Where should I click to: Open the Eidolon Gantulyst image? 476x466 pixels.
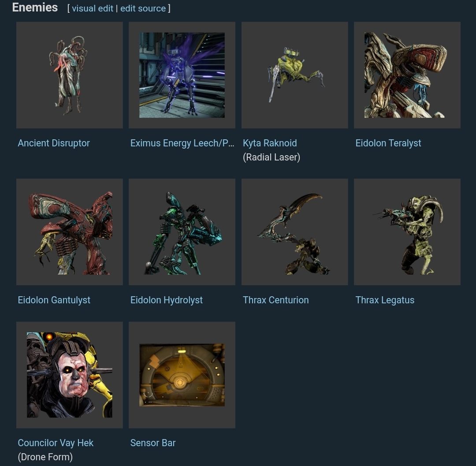click(70, 232)
